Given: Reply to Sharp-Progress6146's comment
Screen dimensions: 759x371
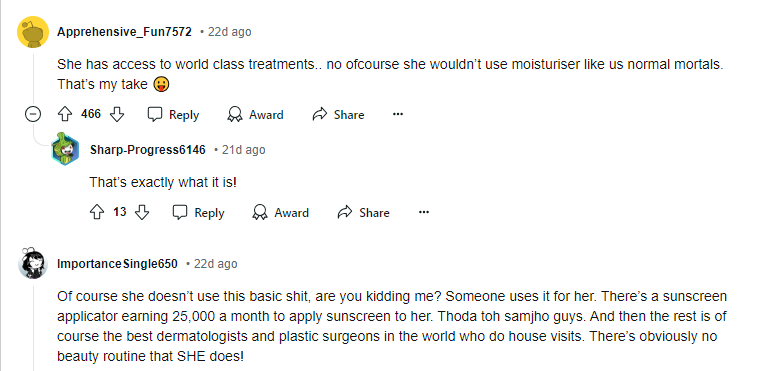Looking at the screenshot, I should [x=199, y=212].
